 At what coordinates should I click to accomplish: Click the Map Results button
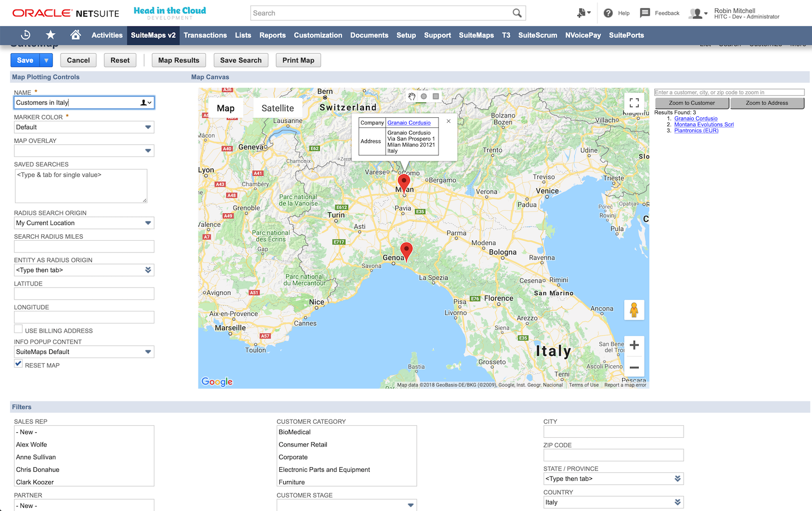(x=179, y=60)
